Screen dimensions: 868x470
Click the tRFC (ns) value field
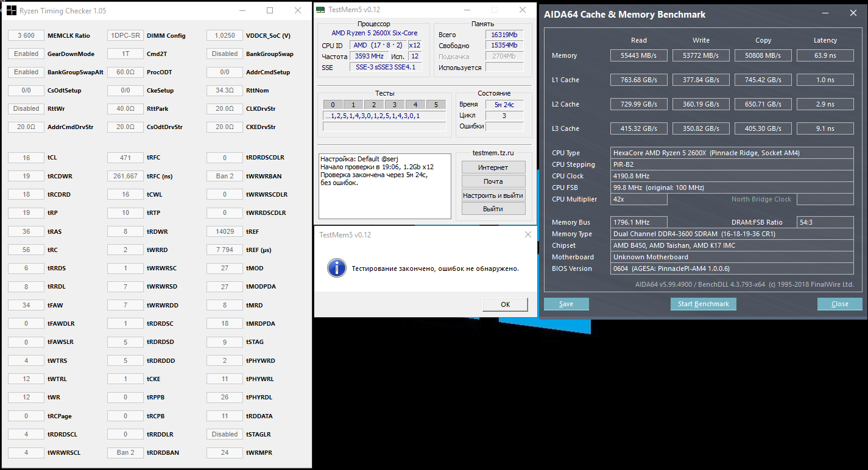pyautogui.click(x=125, y=176)
